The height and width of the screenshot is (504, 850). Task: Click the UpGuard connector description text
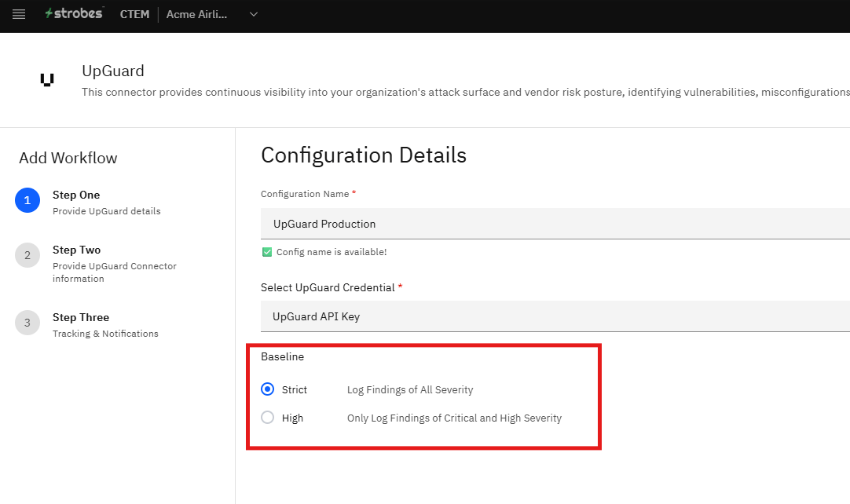466,93
